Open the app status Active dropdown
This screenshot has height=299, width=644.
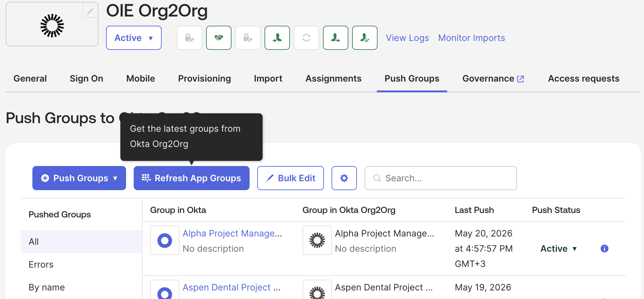coord(134,38)
